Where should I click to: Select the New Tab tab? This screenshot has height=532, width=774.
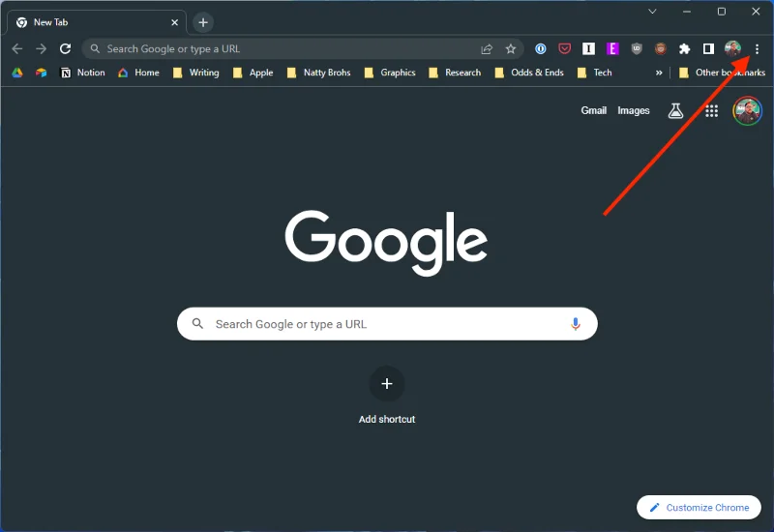pyautogui.click(x=87, y=22)
